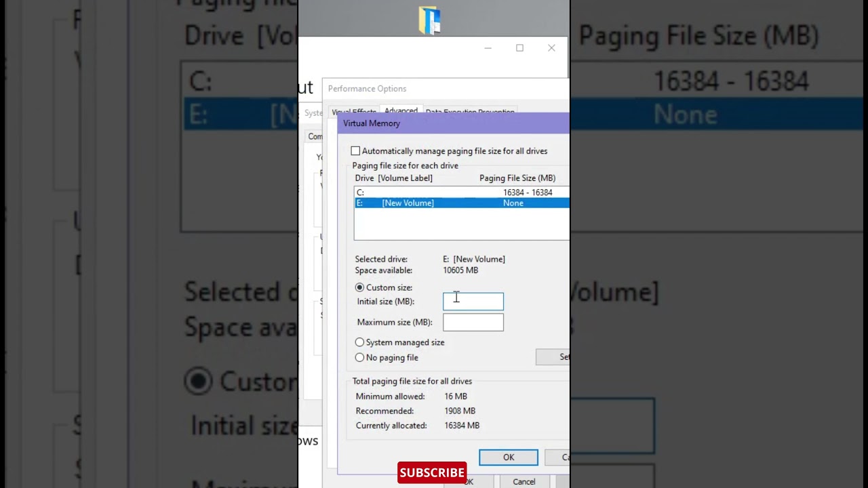Select the E: [New Volume] drive row
Viewport: 868px width, 488px height.
[x=462, y=203]
